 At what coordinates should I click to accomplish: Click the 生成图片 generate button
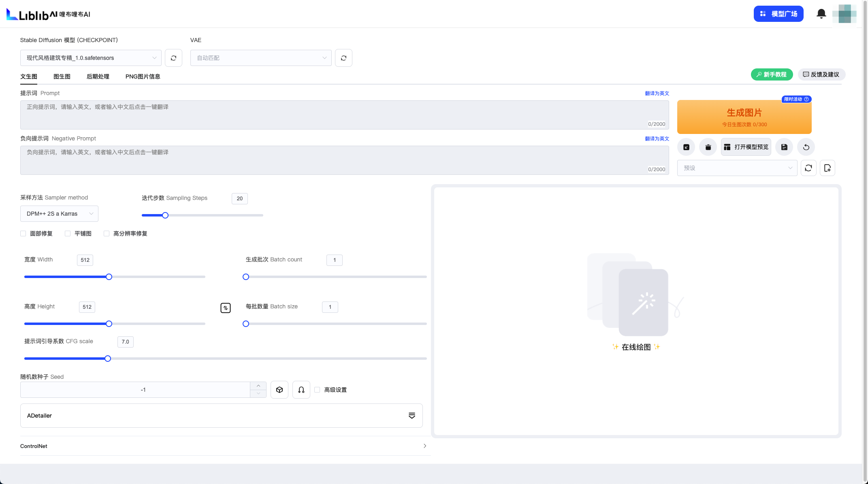[744, 117]
